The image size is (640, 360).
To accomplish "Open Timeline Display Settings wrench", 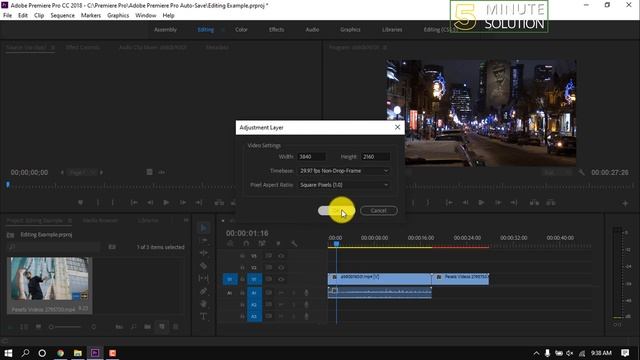I will pos(294,244).
